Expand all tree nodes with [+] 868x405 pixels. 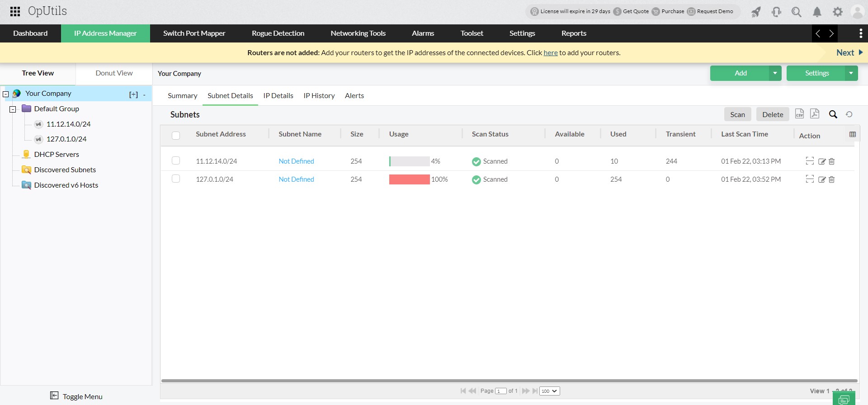[x=133, y=94]
